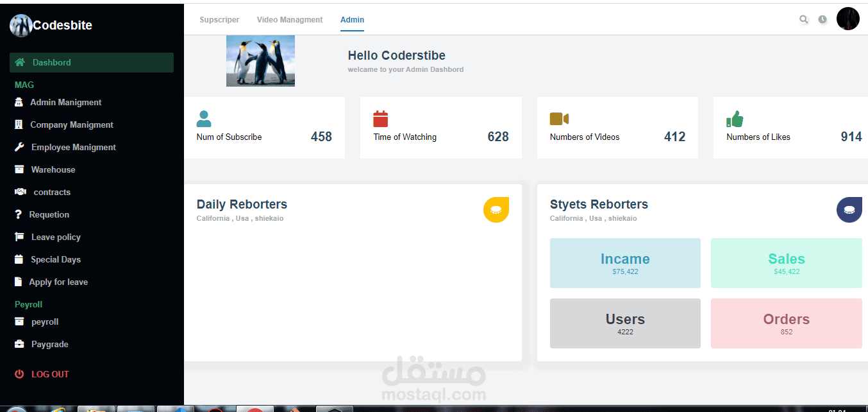Click the Requetion question mark icon
The height and width of the screenshot is (412, 868).
coord(21,214)
